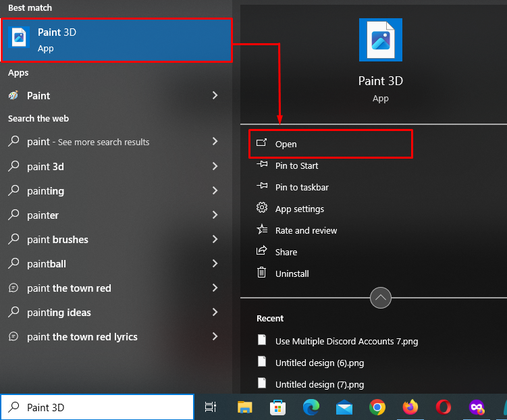
Task: Click the large Paint 3D icon in details pane
Action: pyautogui.click(x=380, y=40)
